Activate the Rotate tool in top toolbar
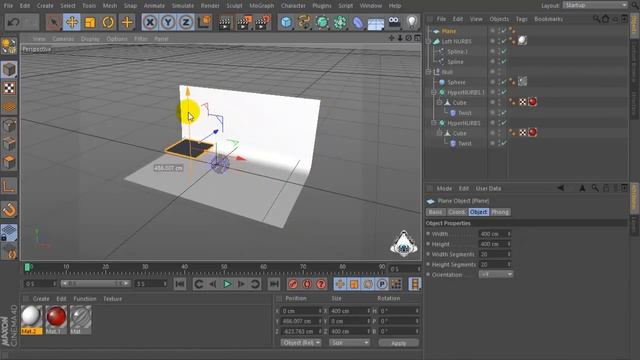This screenshot has width=640, height=360. 108,22
